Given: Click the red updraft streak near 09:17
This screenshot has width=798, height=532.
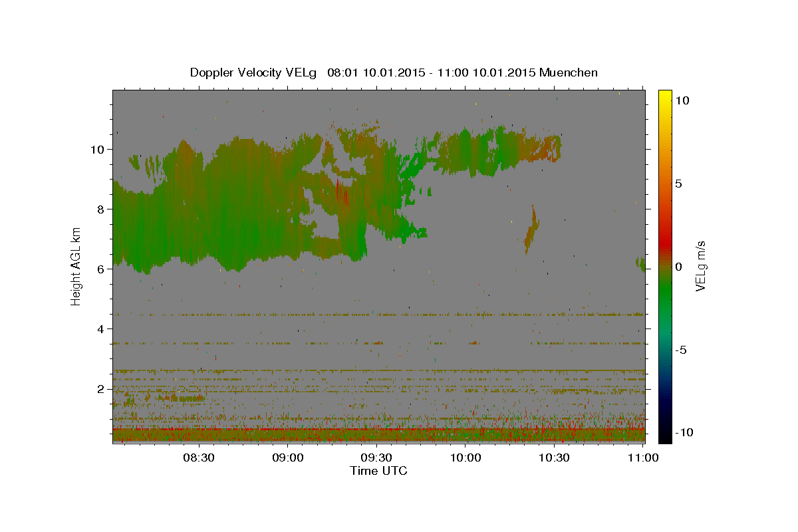Looking at the screenshot, I should [340, 193].
